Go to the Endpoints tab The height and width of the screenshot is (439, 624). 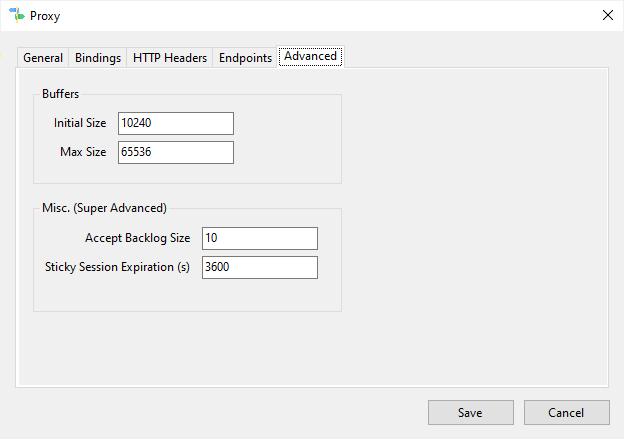click(x=245, y=58)
